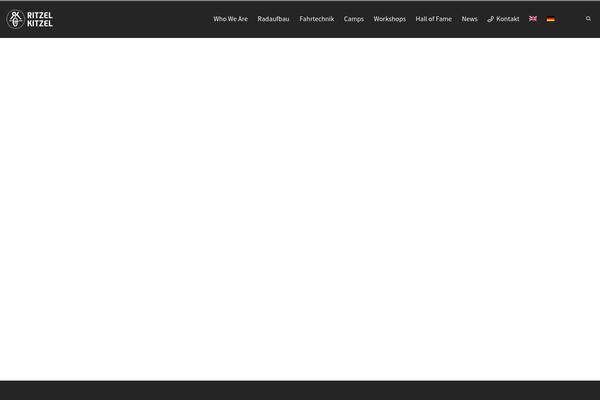Visit the Hall of Fame page
The height and width of the screenshot is (400, 600).
point(434,19)
